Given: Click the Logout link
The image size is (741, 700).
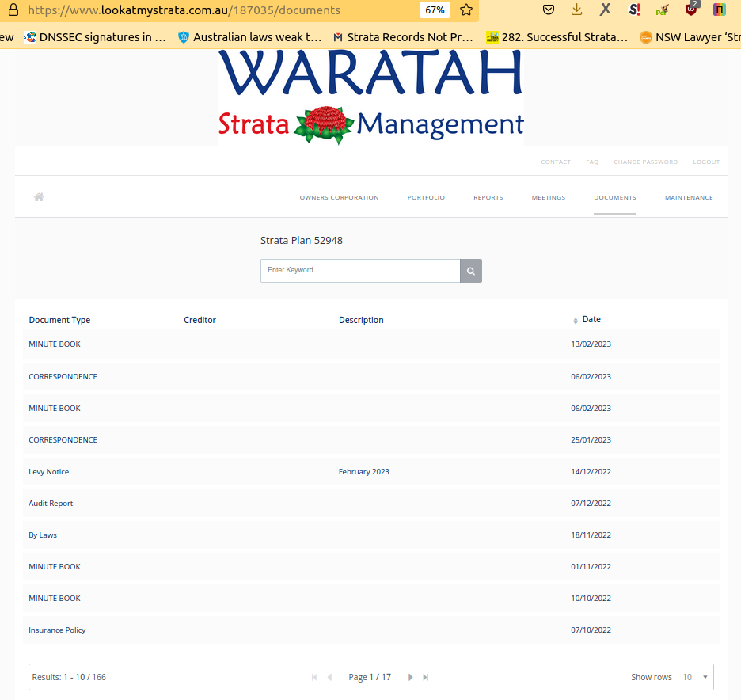Looking at the screenshot, I should pos(706,162).
